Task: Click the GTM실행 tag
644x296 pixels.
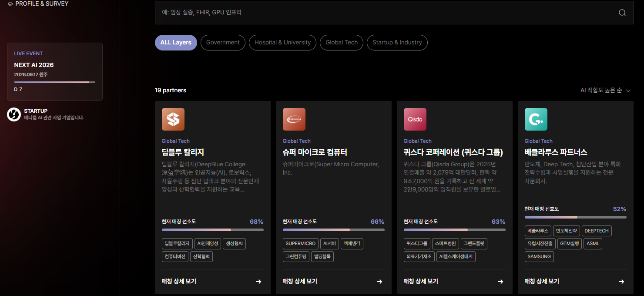Action: pos(570,243)
